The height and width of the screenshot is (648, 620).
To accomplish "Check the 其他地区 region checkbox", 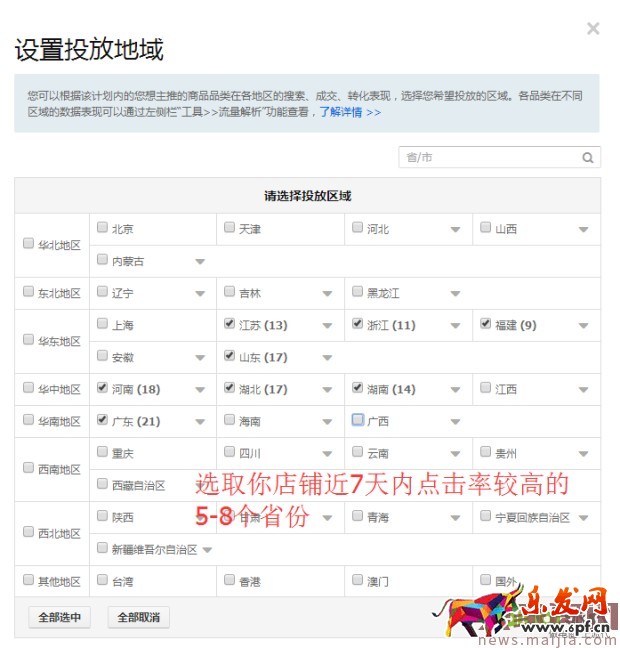I will point(28,579).
